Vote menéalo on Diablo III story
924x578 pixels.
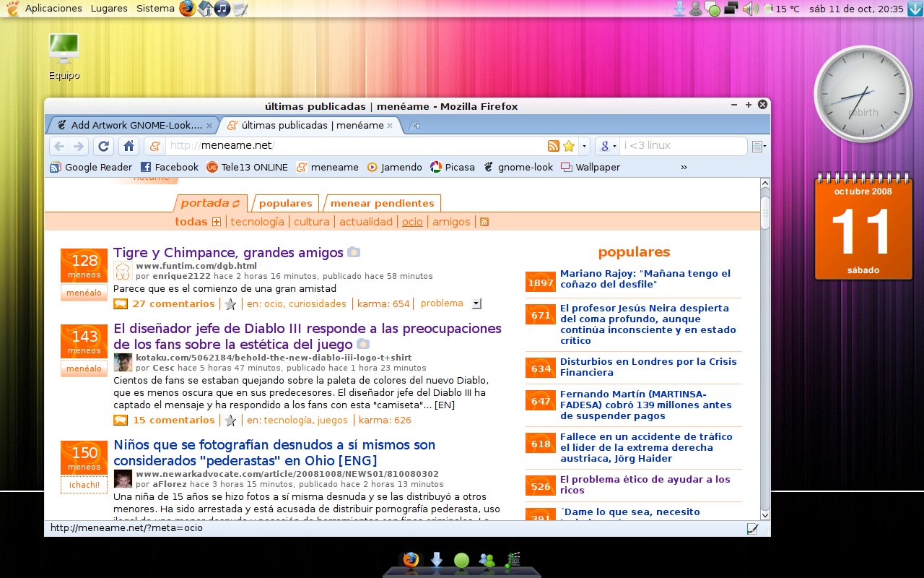tap(84, 368)
